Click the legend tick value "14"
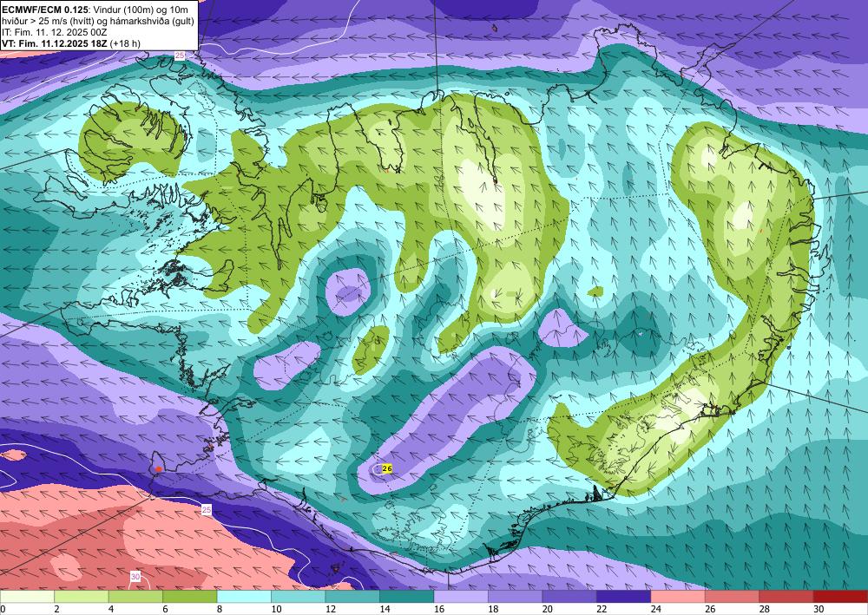Image resolution: width=868 pixels, height=615 pixels. [x=385, y=609]
